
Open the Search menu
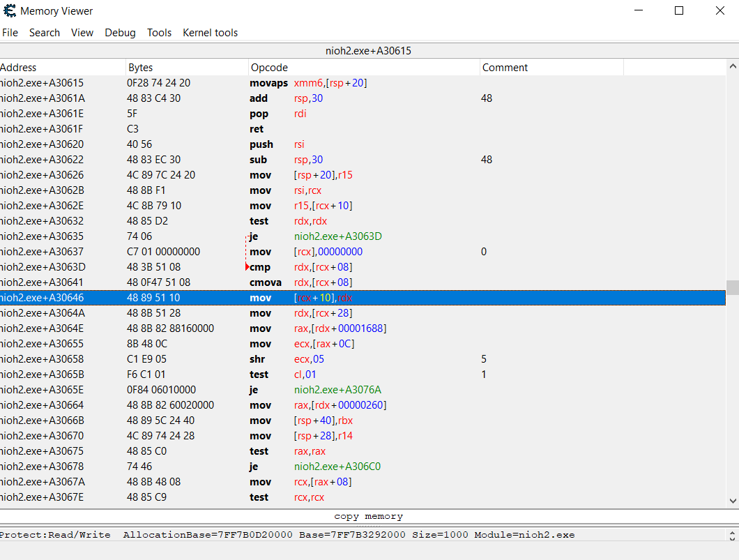[x=45, y=33]
